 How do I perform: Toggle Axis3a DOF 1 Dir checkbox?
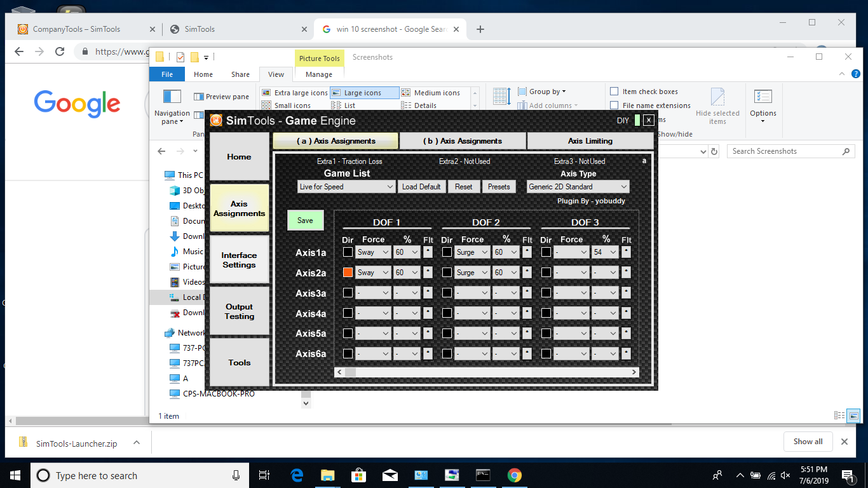[x=348, y=293]
